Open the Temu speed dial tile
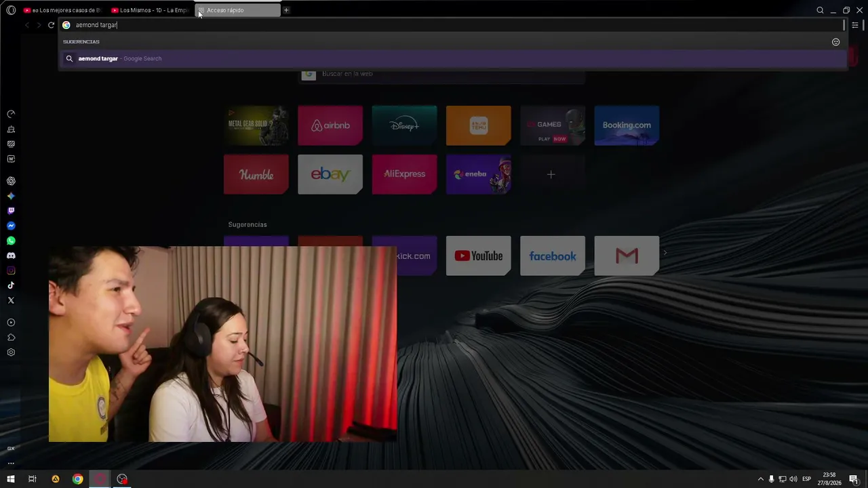 [x=479, y=125]
